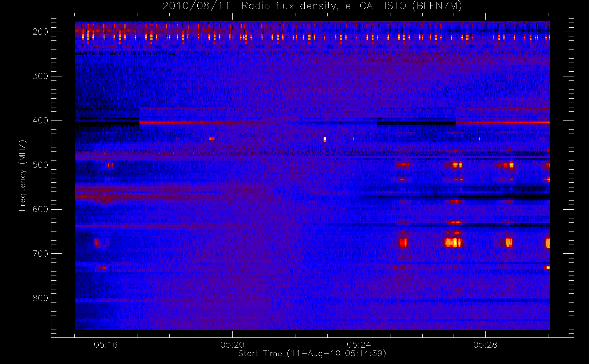Click the bright yellow burst near 675 MHz at 05:27

(453, 242)
